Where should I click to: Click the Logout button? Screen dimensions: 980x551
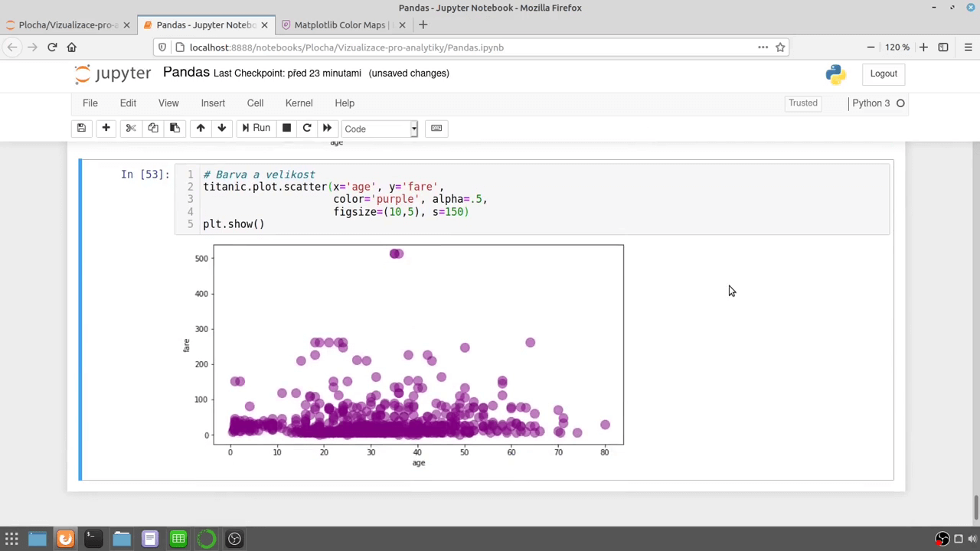point(883,73)
